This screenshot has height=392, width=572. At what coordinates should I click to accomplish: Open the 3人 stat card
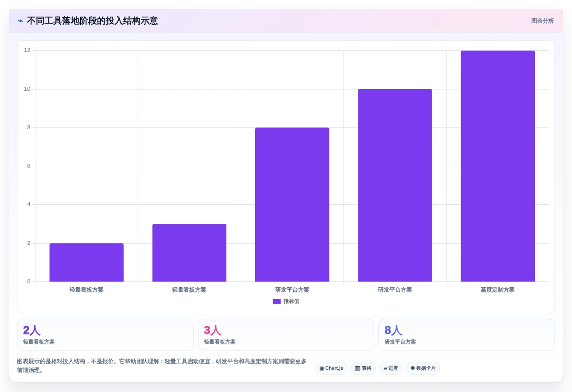pos(286,335)
